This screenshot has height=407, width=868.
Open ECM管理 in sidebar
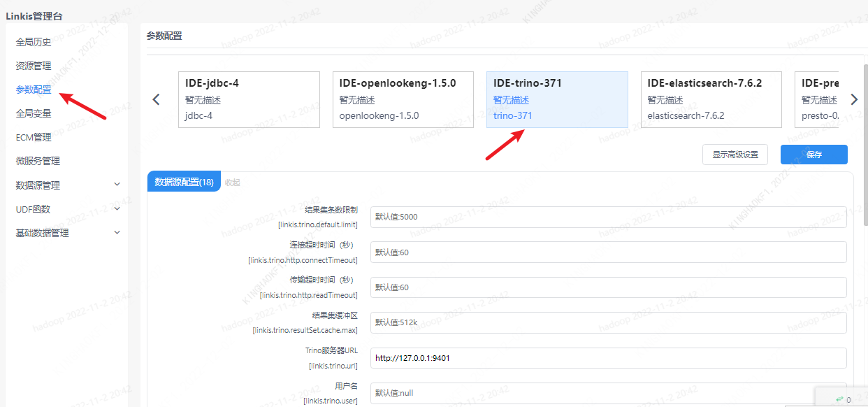pyautogui.click(x=34, y=137)
